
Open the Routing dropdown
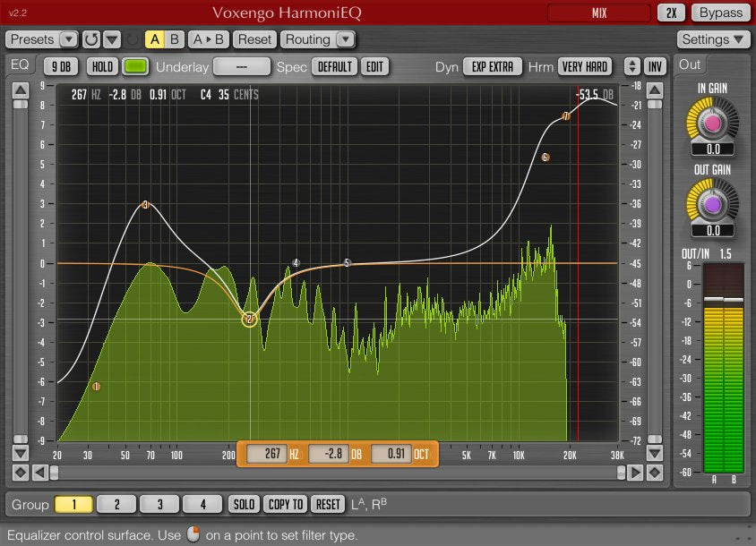click(x=318, y=39)
